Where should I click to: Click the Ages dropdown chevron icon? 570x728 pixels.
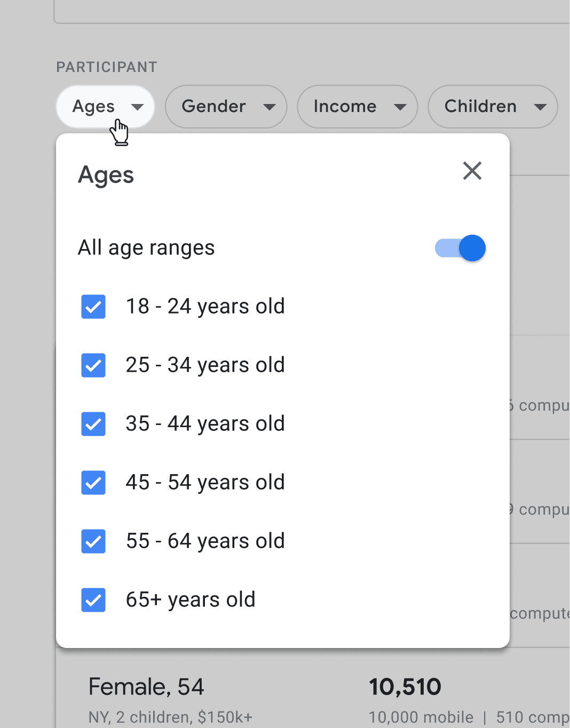coord(138,107)
